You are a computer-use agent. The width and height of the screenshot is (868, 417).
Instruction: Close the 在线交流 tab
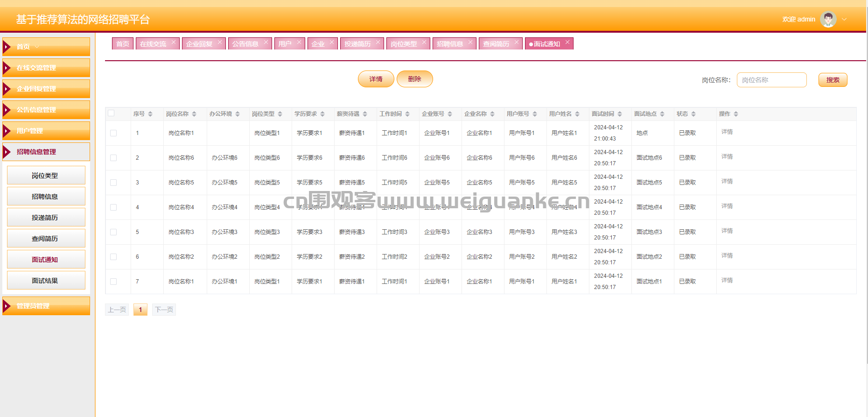tap(174, 42)
